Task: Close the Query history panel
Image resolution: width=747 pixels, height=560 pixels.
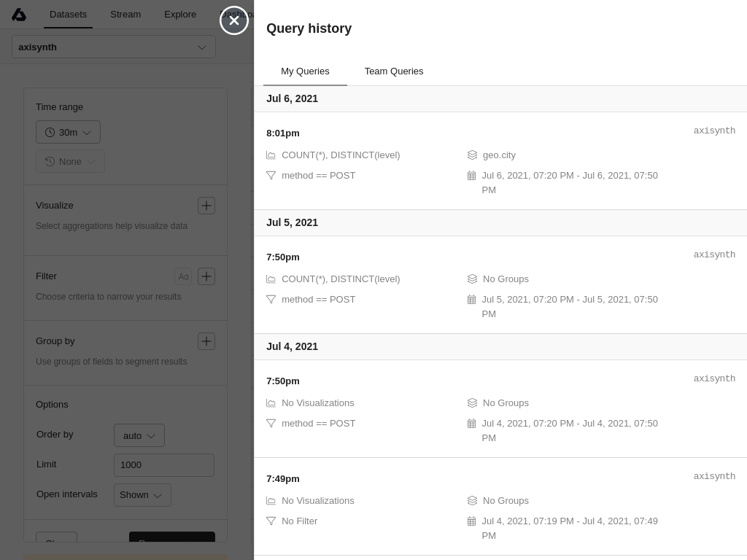Action: pyautogui.click(x=234, y=20)
